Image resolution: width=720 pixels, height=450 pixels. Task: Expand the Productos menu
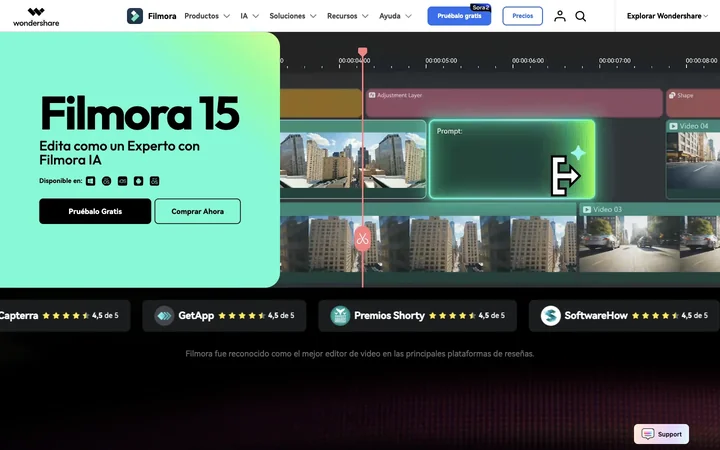click(x=207, y=16)
